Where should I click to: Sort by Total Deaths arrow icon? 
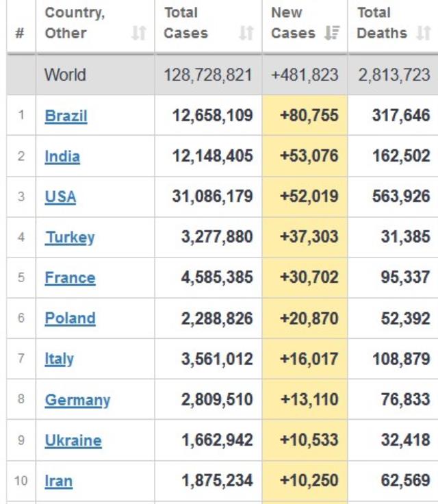(423, 33)
